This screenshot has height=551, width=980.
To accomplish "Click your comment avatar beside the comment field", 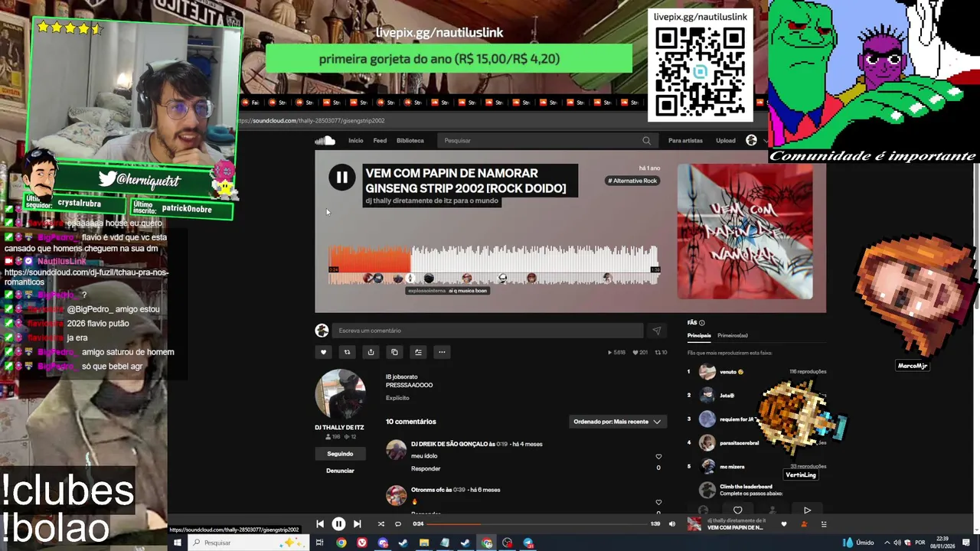I will coord(322,331).
